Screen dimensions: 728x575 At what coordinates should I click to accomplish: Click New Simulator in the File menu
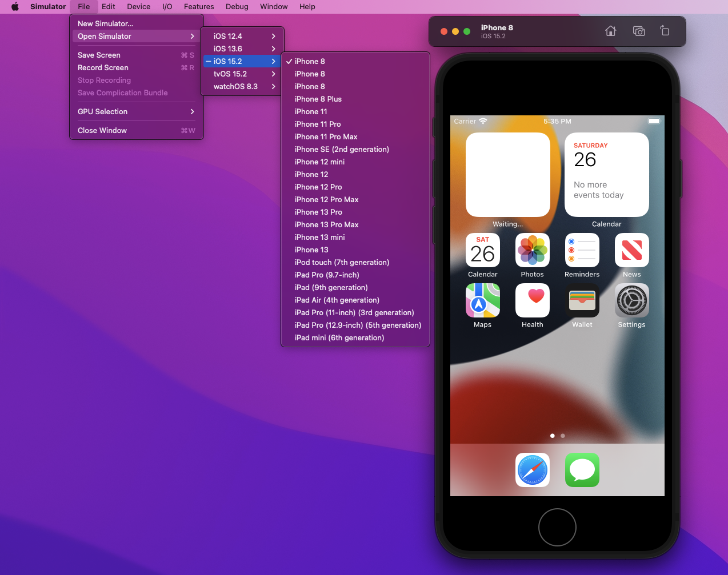106,23
